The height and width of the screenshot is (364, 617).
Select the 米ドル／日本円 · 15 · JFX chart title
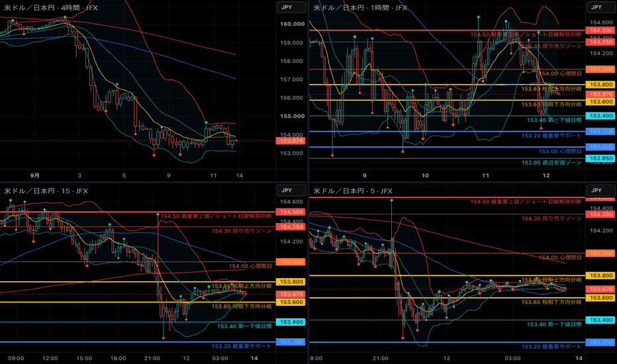(46, 191)
